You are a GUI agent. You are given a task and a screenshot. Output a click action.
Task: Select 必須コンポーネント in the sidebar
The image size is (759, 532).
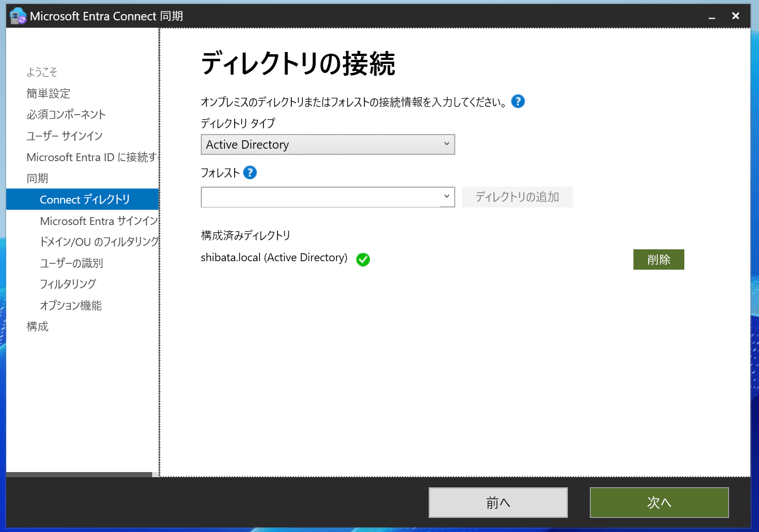tap(66, 114)
